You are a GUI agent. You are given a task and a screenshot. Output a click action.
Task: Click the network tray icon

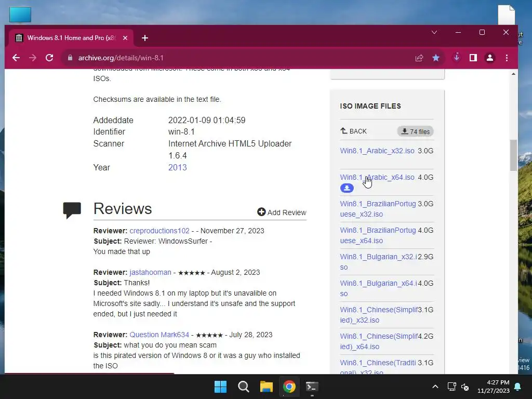point(451,387)
